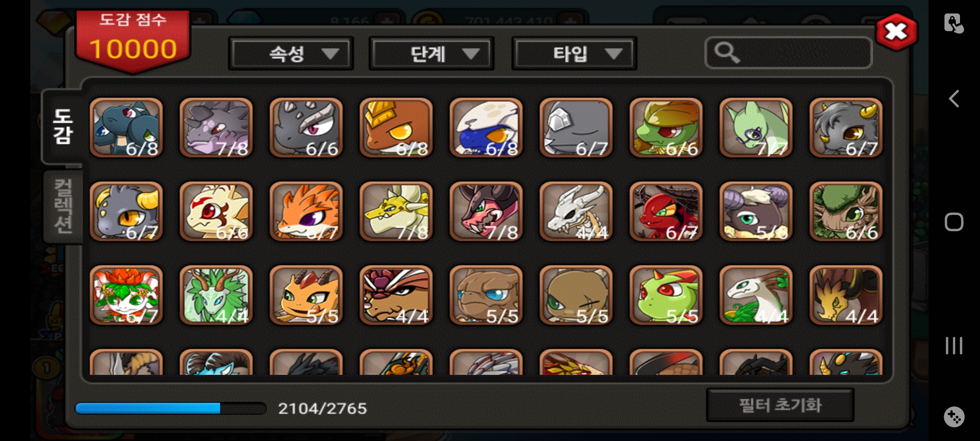980x441 pixels.
Task: Close the dragon encyclopedia with red X
Action: click(x=896, y=32)
